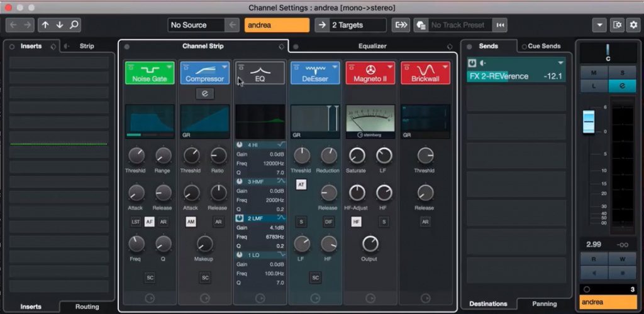Enable the monitor speaker button
Screen dimensions: 644x314
pos(594,272)
